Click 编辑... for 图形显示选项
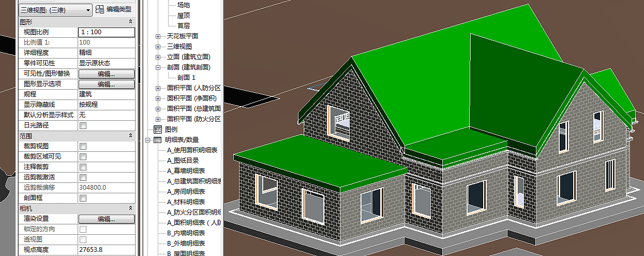 [x=106, y=84]
